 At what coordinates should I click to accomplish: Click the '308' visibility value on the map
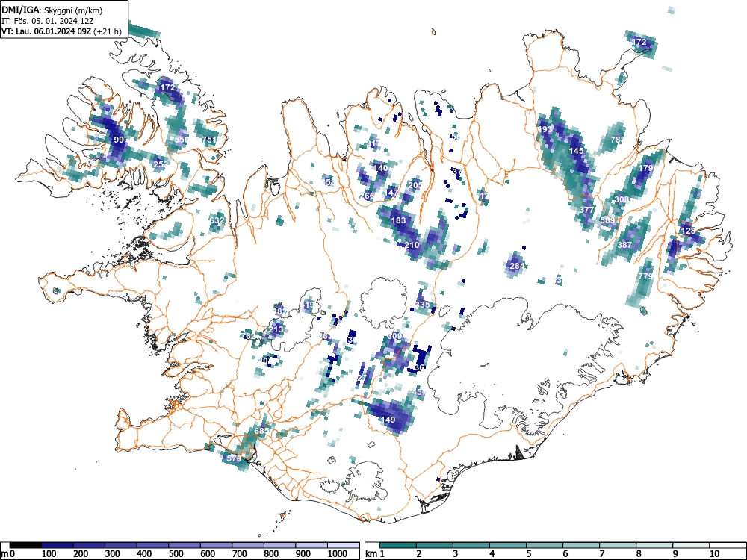(622, 199)
